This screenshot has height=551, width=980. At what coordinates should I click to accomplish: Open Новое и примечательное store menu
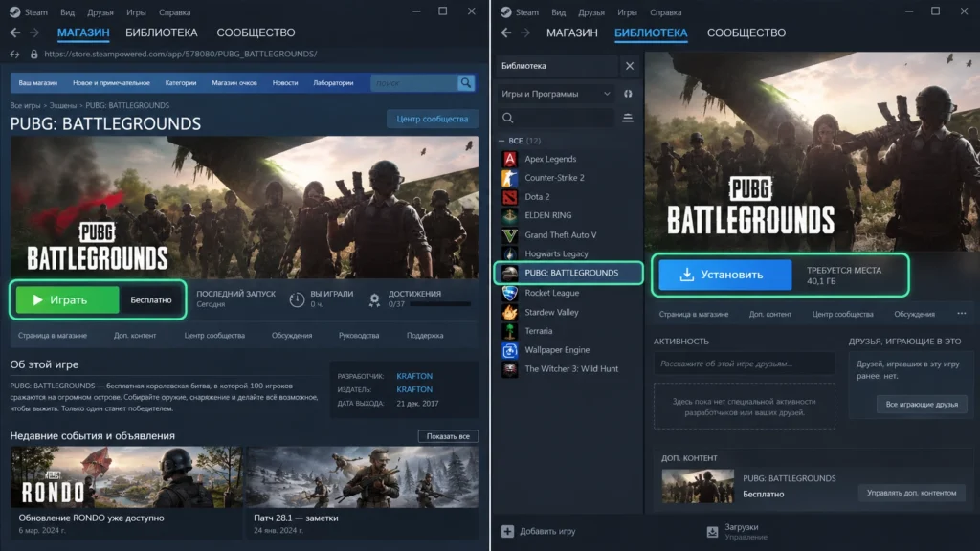point(111,82)
